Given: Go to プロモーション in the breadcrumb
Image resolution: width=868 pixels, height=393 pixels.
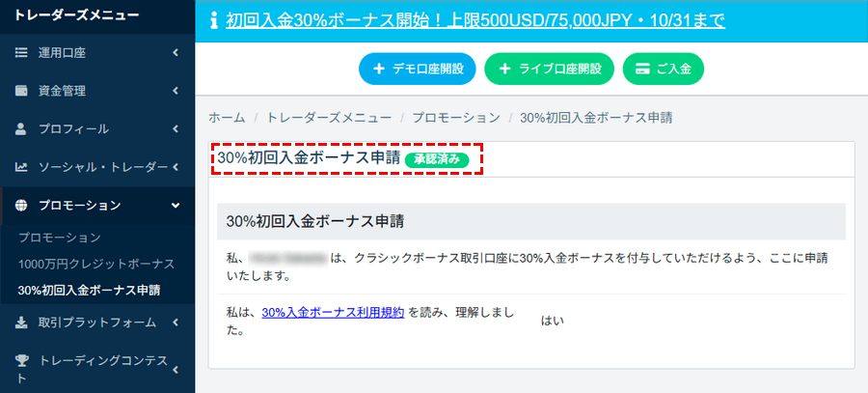Looking at the screenshot, I should [x=456, y=118].
